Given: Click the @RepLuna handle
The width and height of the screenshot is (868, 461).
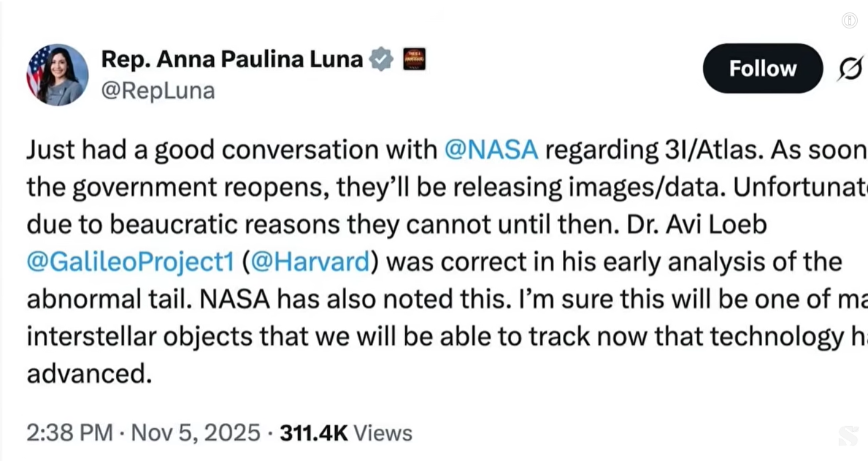Looking at the screenshot, I should click(x=158, y=91).
